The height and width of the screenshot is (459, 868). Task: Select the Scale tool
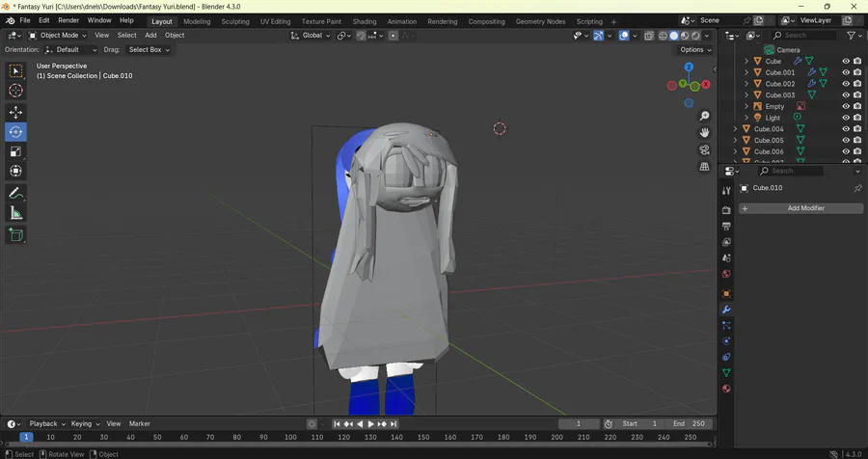coord(15,151)
